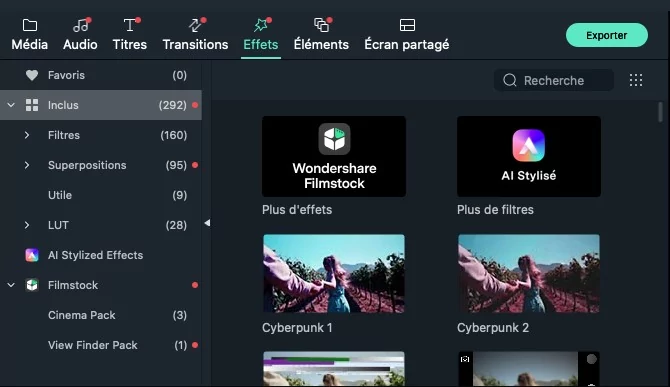Click the Superpositions count (95)

[x=176, y=165]
